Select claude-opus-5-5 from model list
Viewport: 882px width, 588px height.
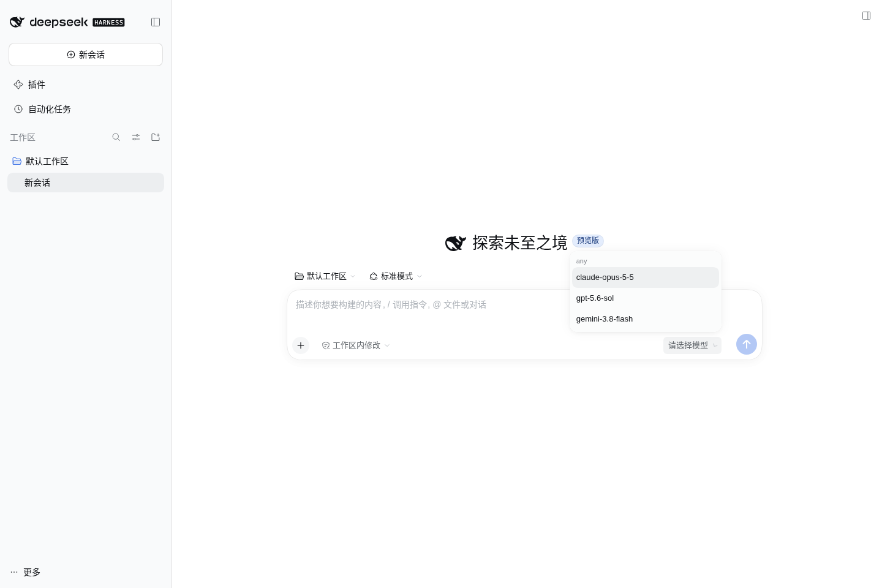point(646,277)
